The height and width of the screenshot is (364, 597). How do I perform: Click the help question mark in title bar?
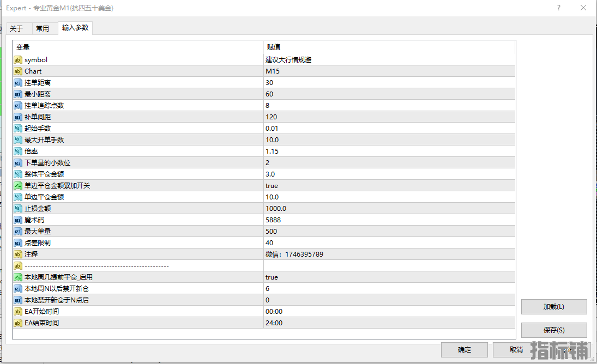558,8
